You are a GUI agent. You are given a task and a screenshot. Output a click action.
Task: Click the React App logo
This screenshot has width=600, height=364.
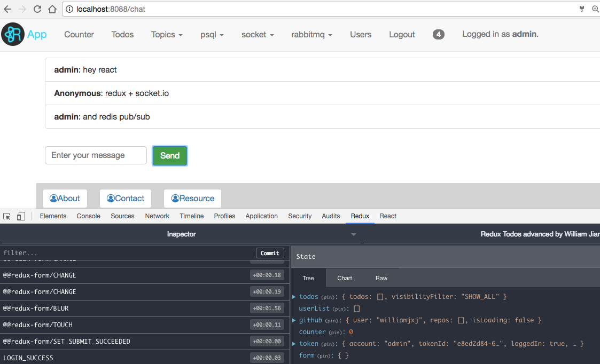click(x=13, y=34)
